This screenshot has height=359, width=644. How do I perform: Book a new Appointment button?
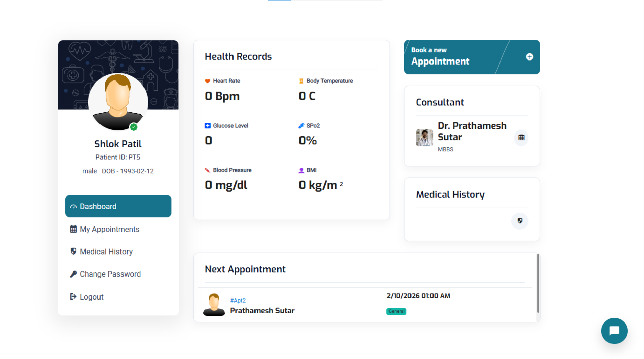472,57
